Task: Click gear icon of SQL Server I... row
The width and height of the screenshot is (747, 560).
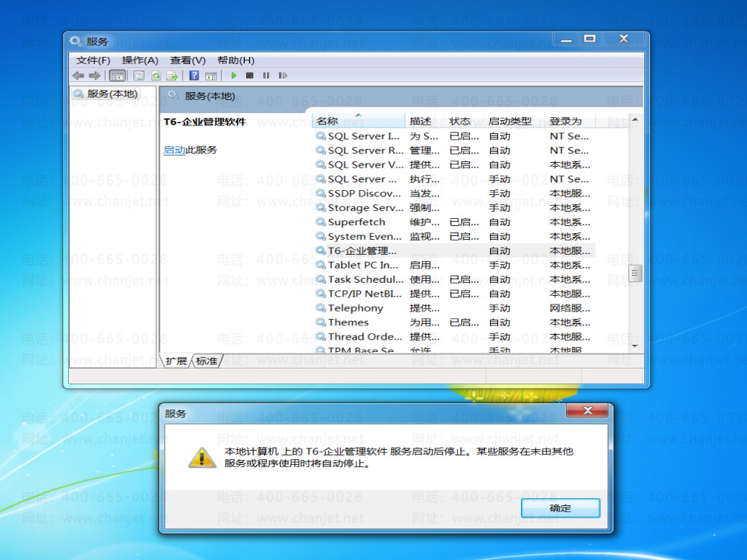Action: (x=321, y=136)
